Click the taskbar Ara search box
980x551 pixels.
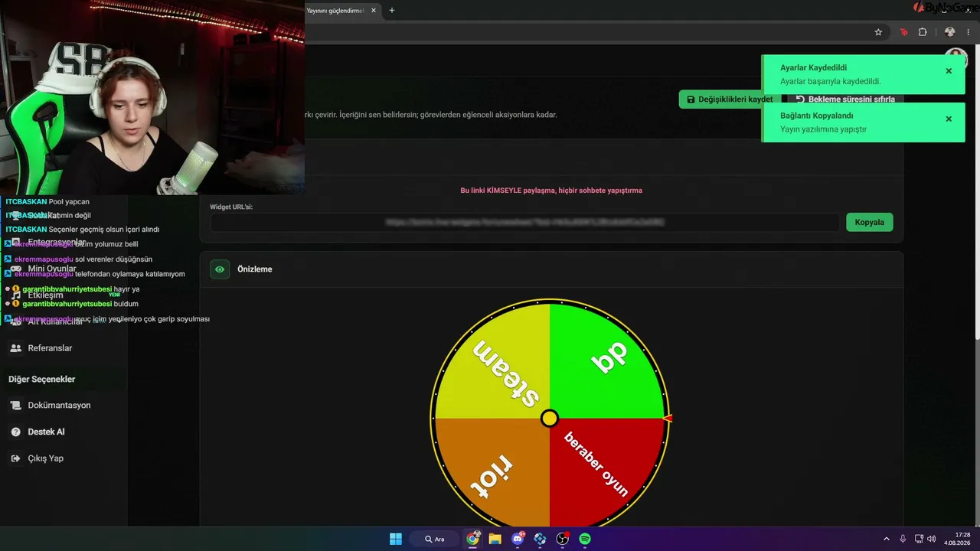434,539
